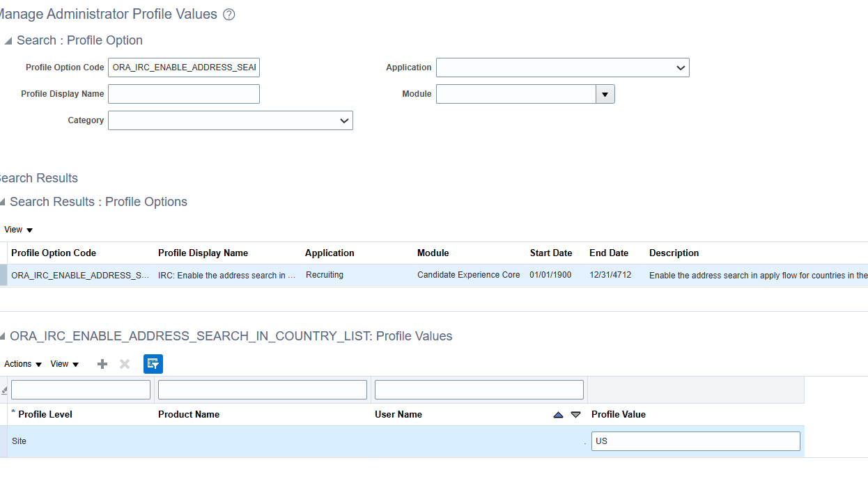
Task: Open the View menu in Profile Values toolbar
Action: (x=64, y=363)
